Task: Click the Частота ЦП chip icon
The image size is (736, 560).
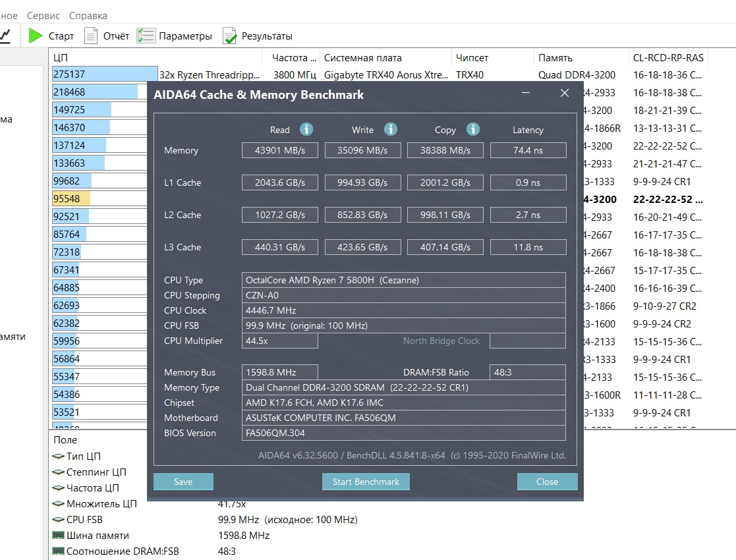Action: coord(58,488)
